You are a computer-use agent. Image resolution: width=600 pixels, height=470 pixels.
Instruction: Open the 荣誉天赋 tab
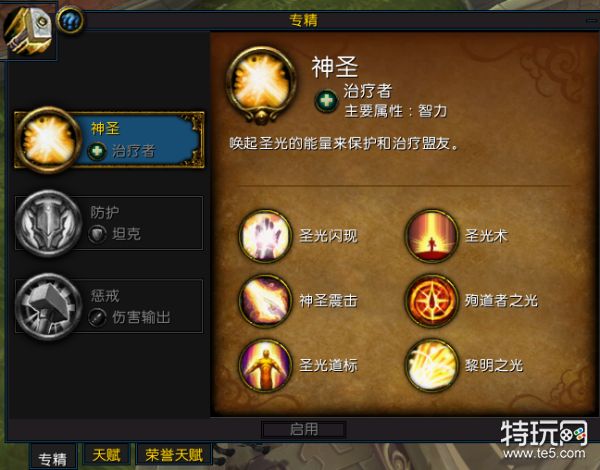point(174,455)
